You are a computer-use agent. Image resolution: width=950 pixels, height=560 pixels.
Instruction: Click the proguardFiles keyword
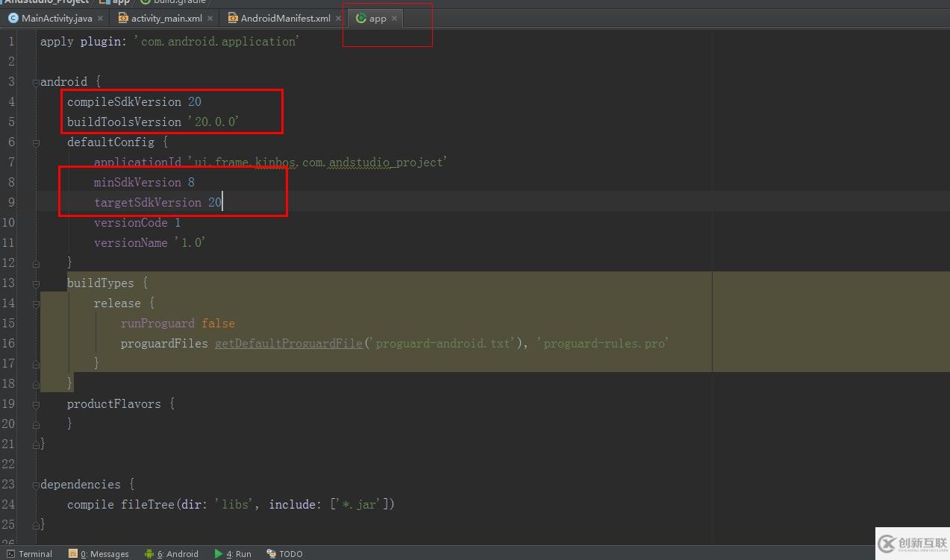(x=164, y=344)
